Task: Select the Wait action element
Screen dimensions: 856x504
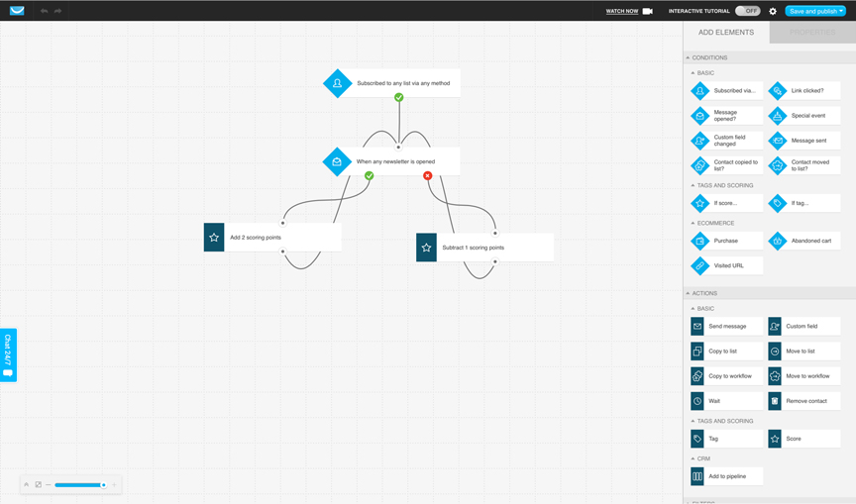Action: tap(726, 401)
